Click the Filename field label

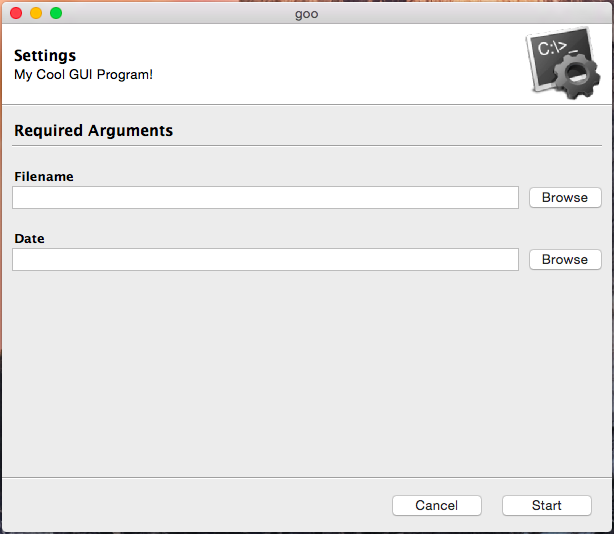tap(44, 177)
